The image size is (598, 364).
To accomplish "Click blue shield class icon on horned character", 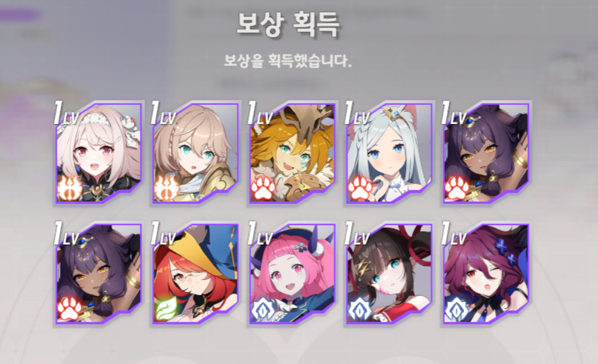I will 263,309.
